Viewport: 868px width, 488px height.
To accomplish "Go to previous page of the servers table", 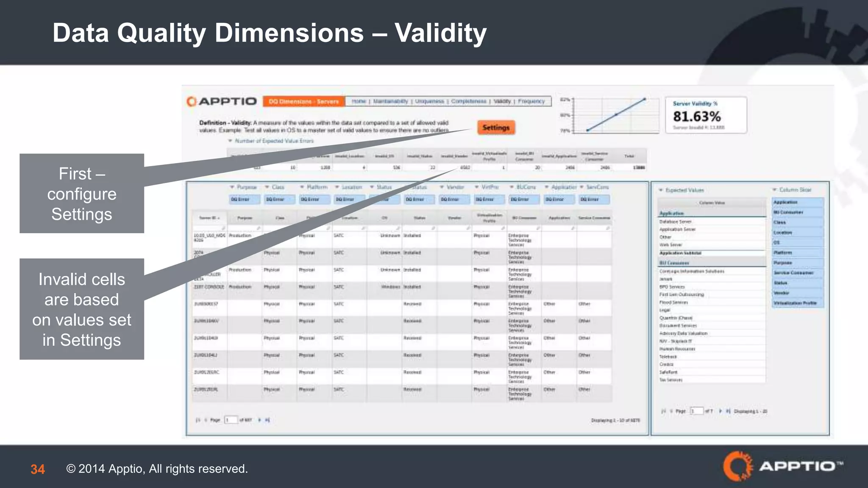I will point(206,420).
